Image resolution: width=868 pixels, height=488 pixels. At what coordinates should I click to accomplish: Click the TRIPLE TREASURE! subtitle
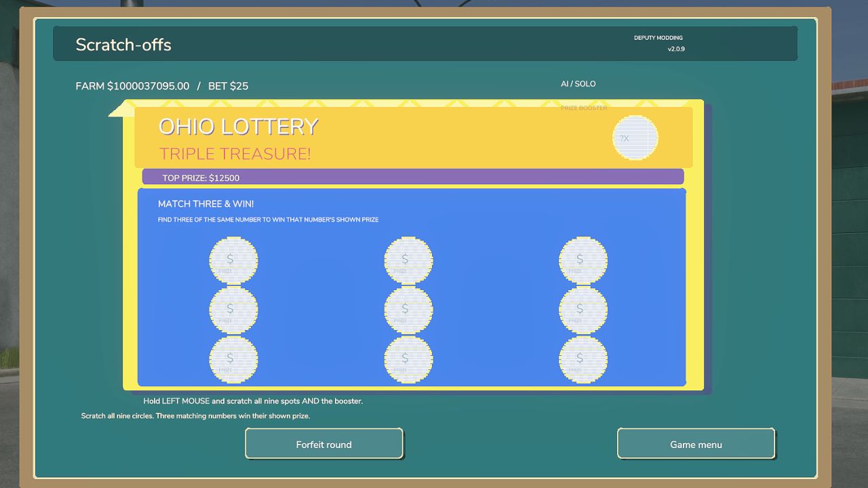(x=235, y=154)
